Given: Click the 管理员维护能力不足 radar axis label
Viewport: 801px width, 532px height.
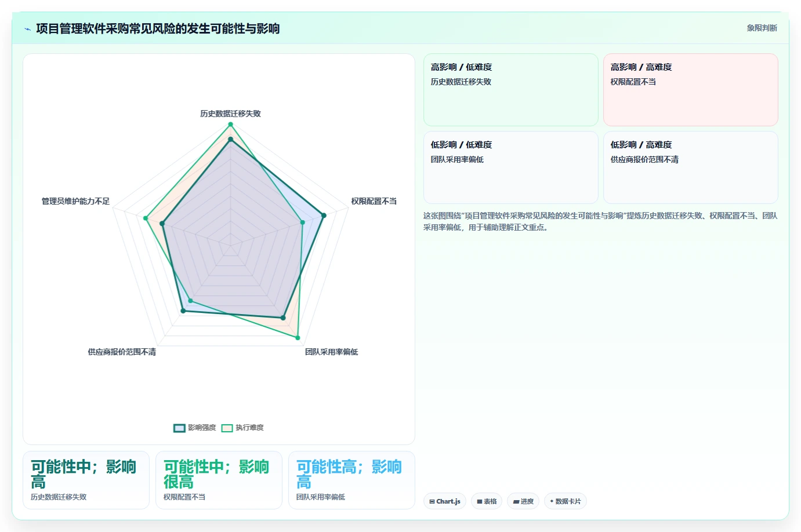Looking at the screenshot, I should pyautogui.click(x=75, y=201).
